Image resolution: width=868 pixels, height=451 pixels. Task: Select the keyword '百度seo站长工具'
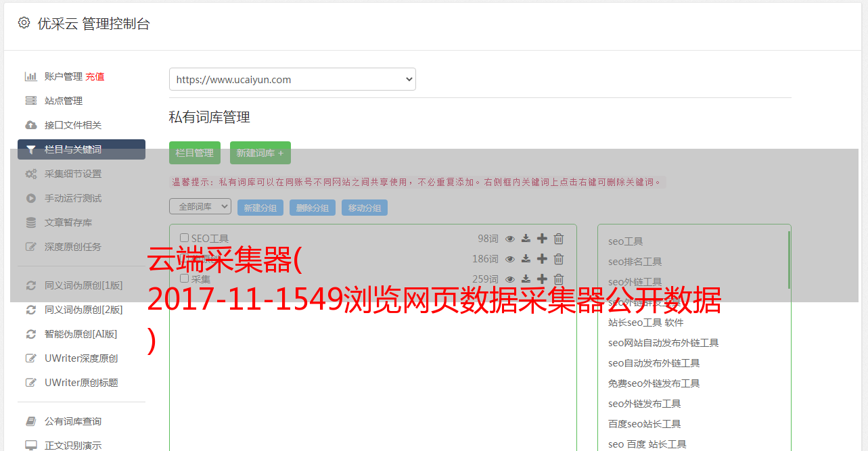coord(645,424)
